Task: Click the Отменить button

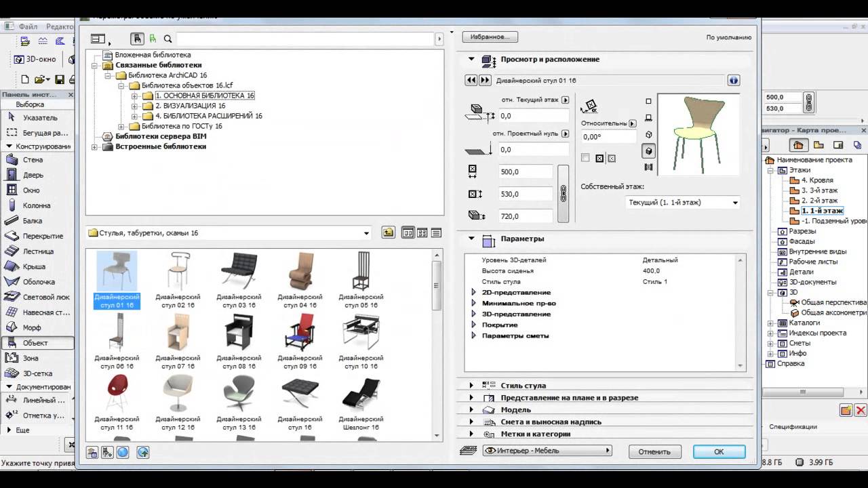Action: pos(654,451)
